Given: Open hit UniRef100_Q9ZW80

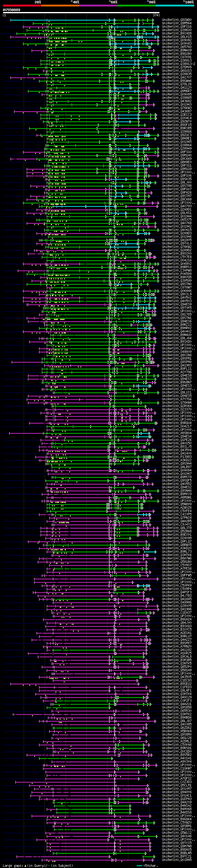Looking at the screenshot, I should (177, 20).
